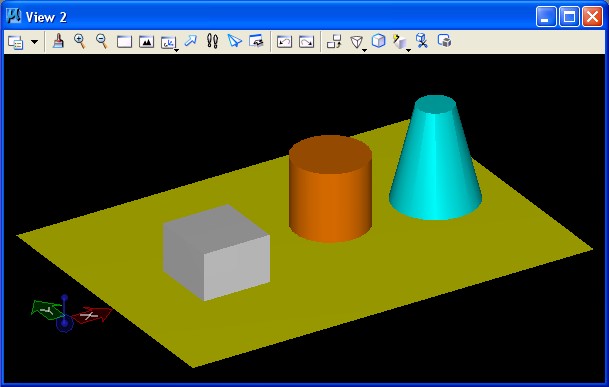Choose the Window Area tool

pyautogui.click(x=124, y=42)
